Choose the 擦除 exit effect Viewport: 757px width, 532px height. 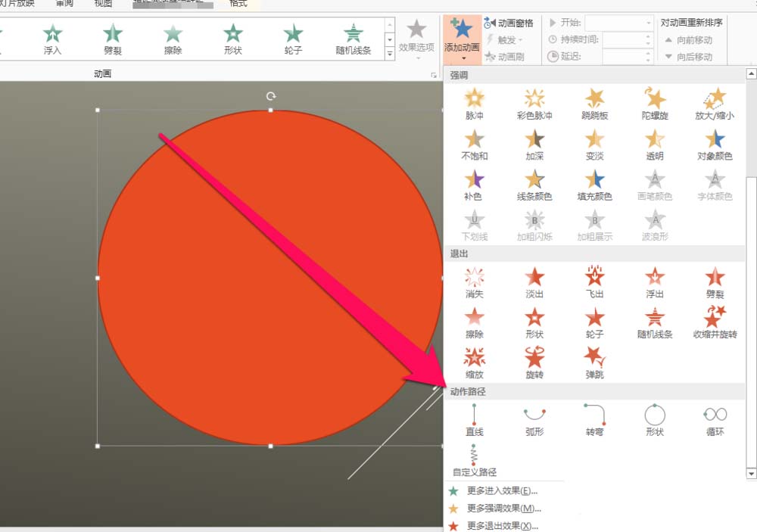[474, 322]
